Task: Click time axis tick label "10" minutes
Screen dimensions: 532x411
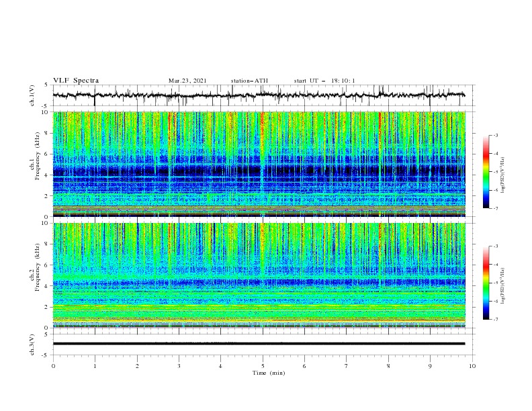Action: [472, 366]
